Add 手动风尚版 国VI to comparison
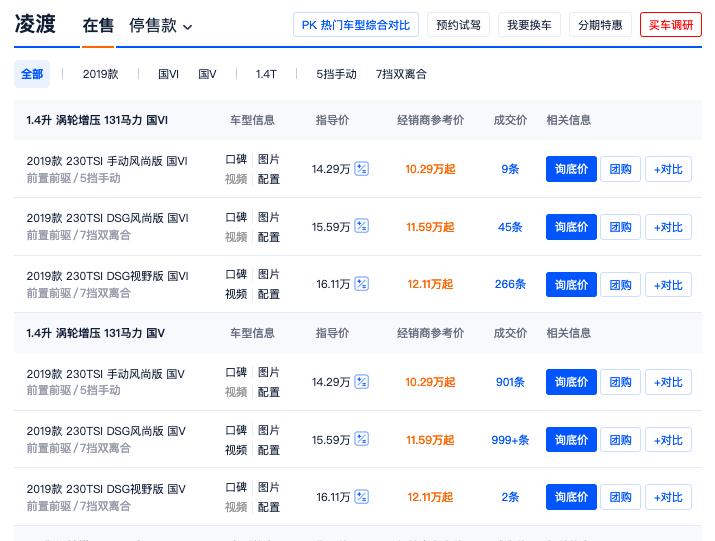Image resolution: width=715 pixels, height=541 pixels. point(668,169)
